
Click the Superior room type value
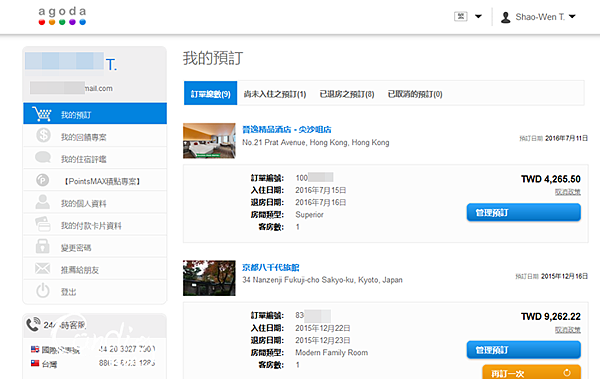click(x=309, y=214)
